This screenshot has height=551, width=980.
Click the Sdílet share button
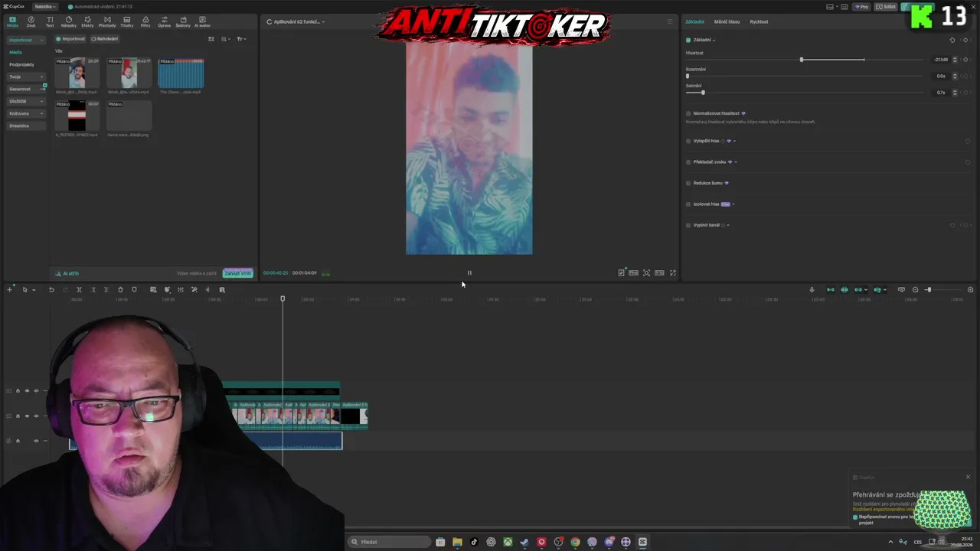(887, 7)
